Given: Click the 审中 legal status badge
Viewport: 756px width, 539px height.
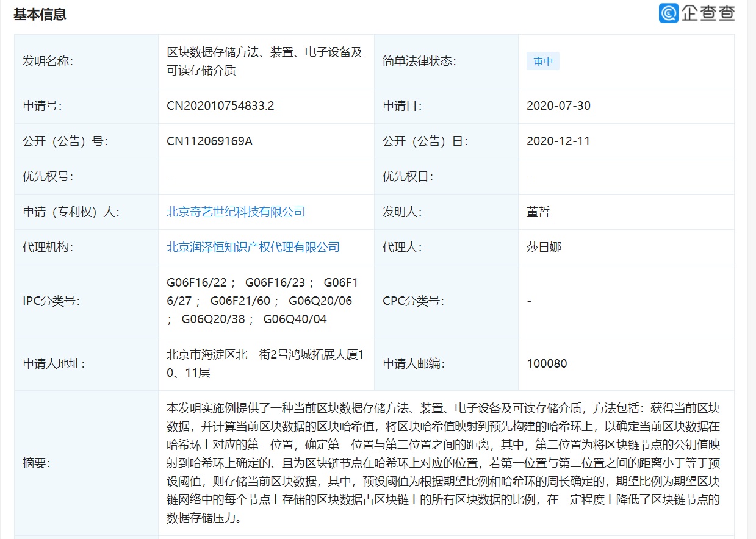Looking at the screenshot, I should (542, 62).
